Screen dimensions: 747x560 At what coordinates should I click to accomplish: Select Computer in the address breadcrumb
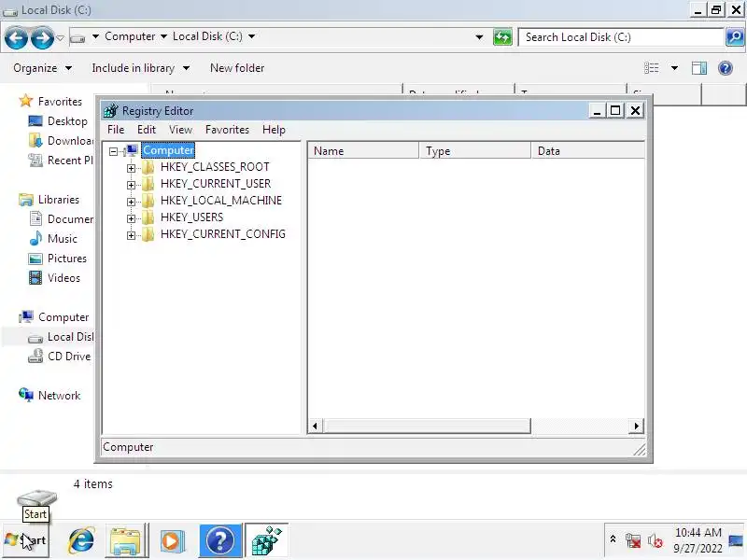tap(130, 36)
